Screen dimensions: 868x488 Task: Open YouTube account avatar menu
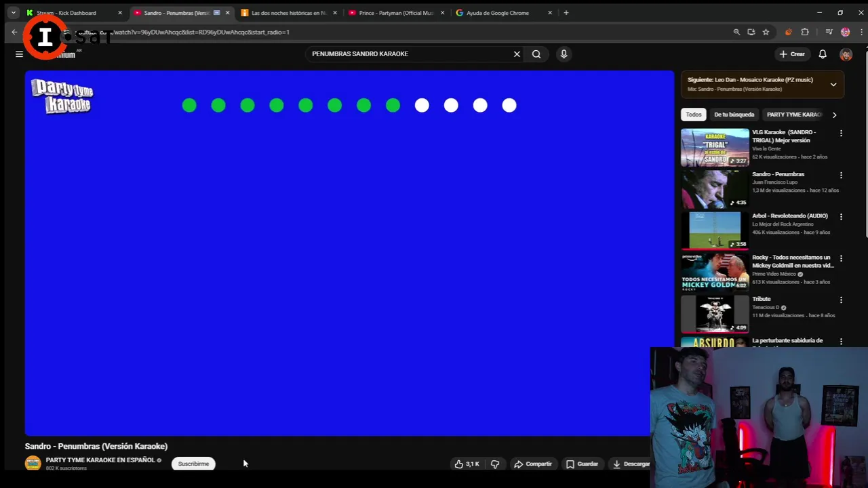click(x=846, y=54)
